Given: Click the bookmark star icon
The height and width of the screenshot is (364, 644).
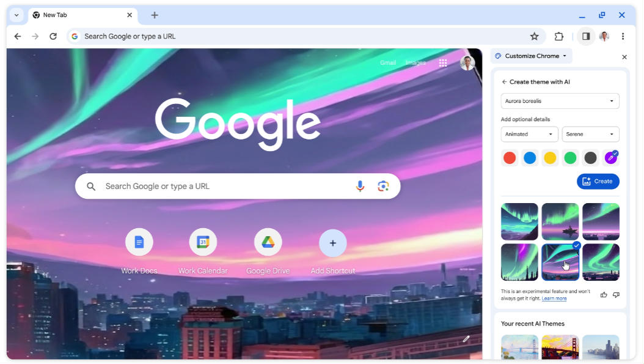Looking at the screenshot, I should (534, 37).
